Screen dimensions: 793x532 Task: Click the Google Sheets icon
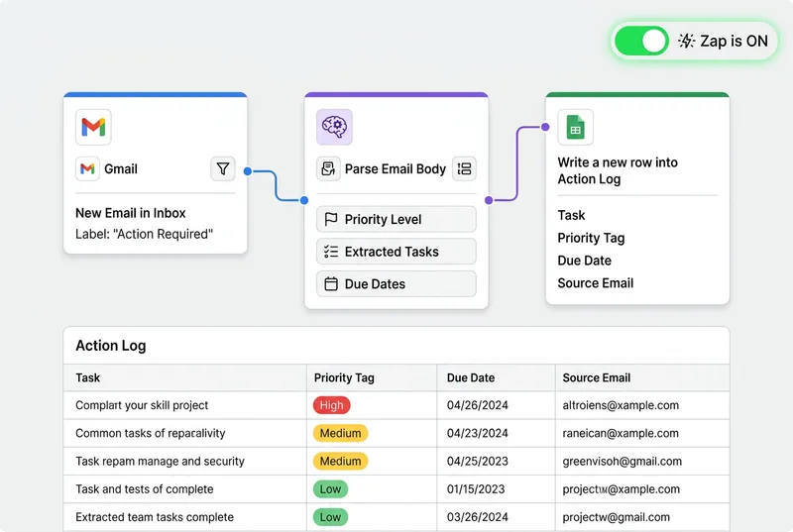[x=575, y=127]
